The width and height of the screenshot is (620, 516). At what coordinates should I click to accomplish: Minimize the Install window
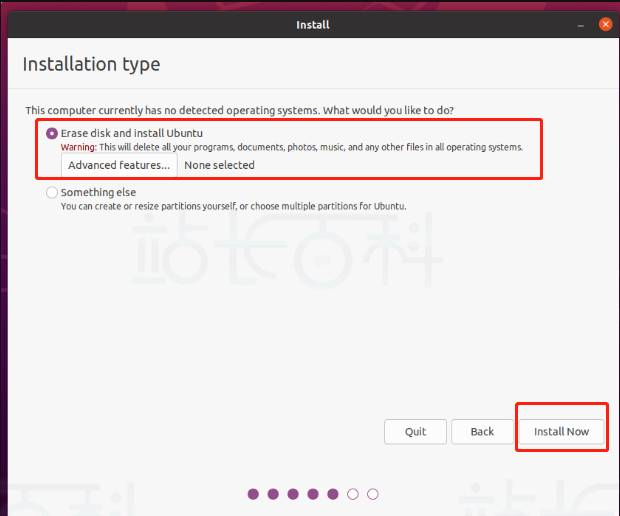click(580, 25)
